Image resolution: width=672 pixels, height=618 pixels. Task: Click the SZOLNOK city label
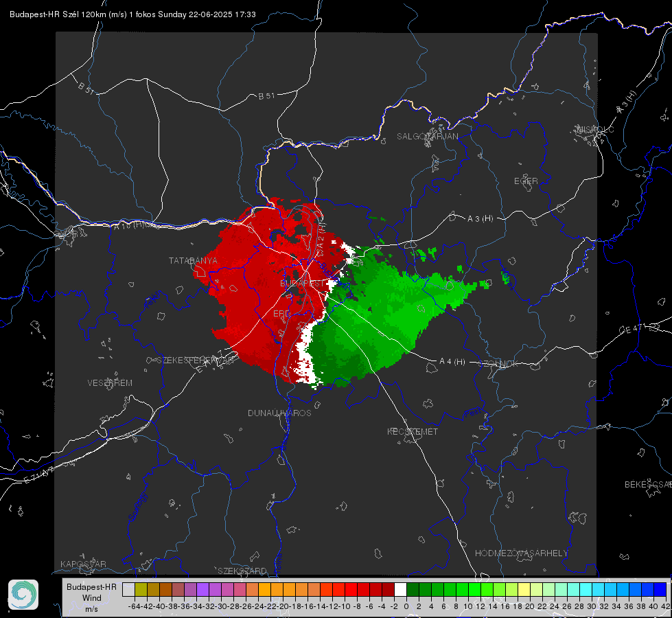click(499, 364)
